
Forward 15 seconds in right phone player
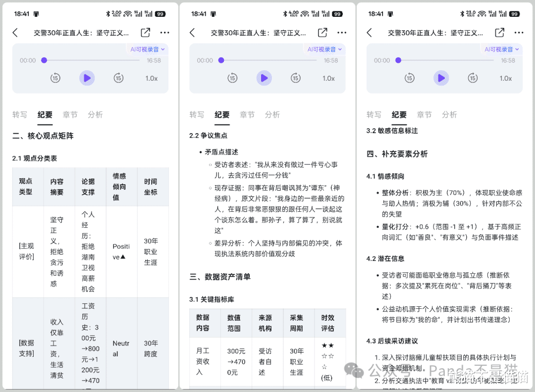(473, 78)
